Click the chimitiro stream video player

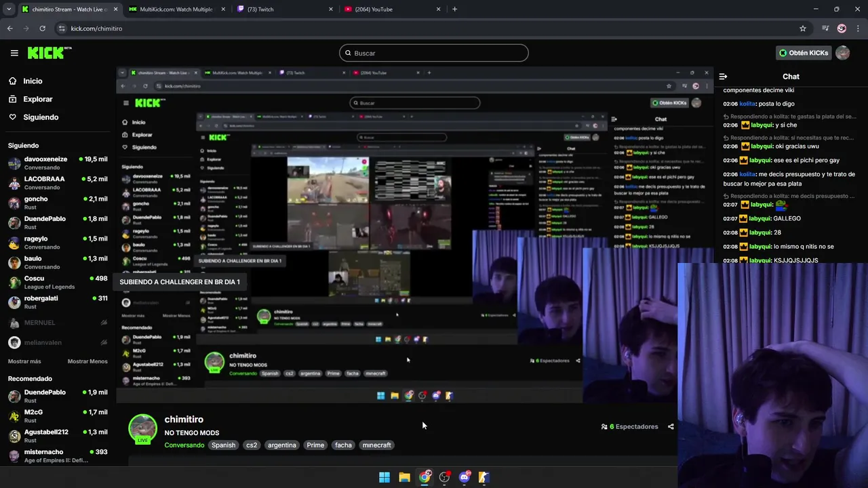414,235
